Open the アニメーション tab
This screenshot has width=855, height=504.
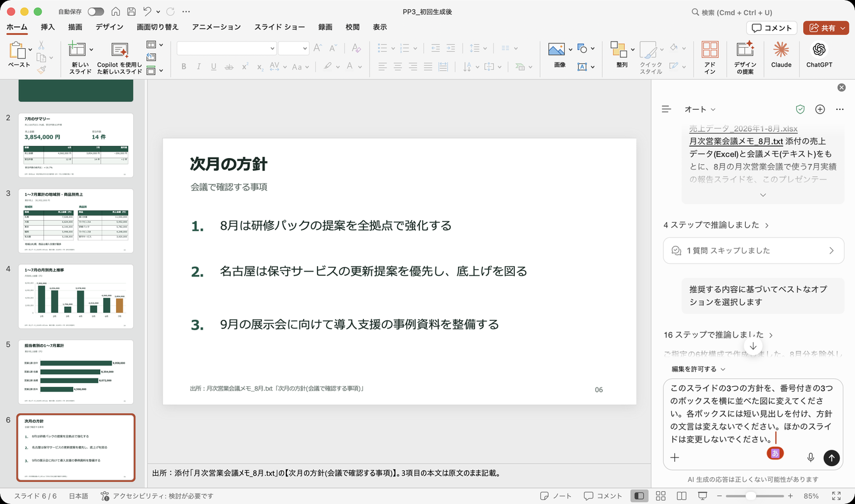click(x=216, y=27)
